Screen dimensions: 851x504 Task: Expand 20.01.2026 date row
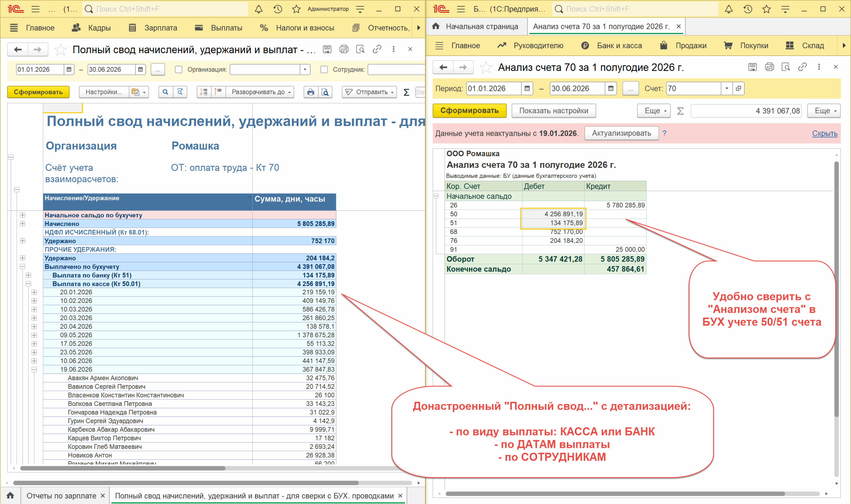pos(34,292)
